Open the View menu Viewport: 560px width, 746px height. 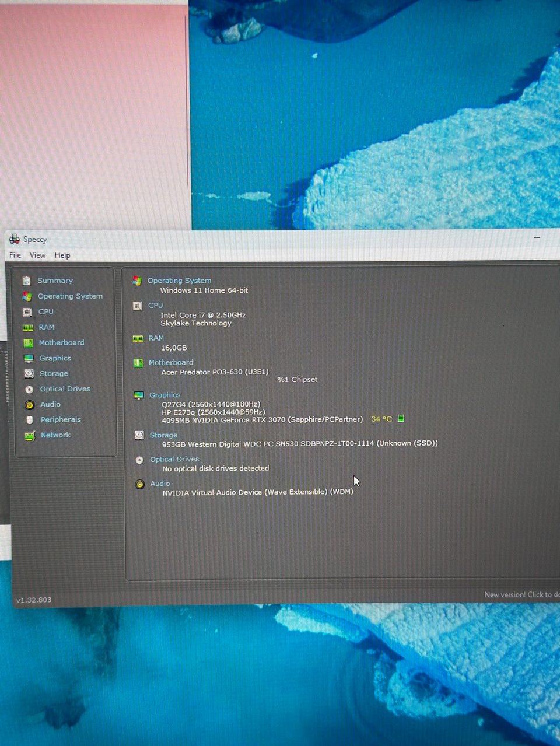pyautogui.click(x=37, y=255)
